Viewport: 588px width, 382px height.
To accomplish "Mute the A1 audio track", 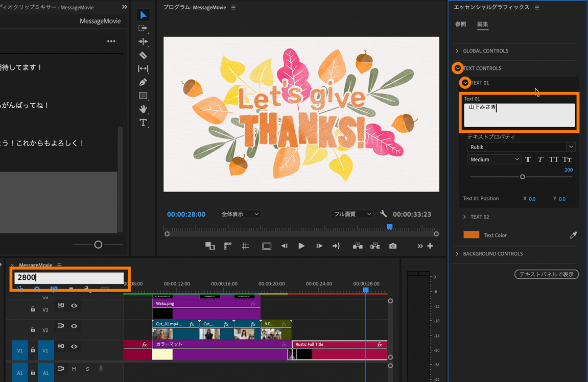I will (74, 369).
